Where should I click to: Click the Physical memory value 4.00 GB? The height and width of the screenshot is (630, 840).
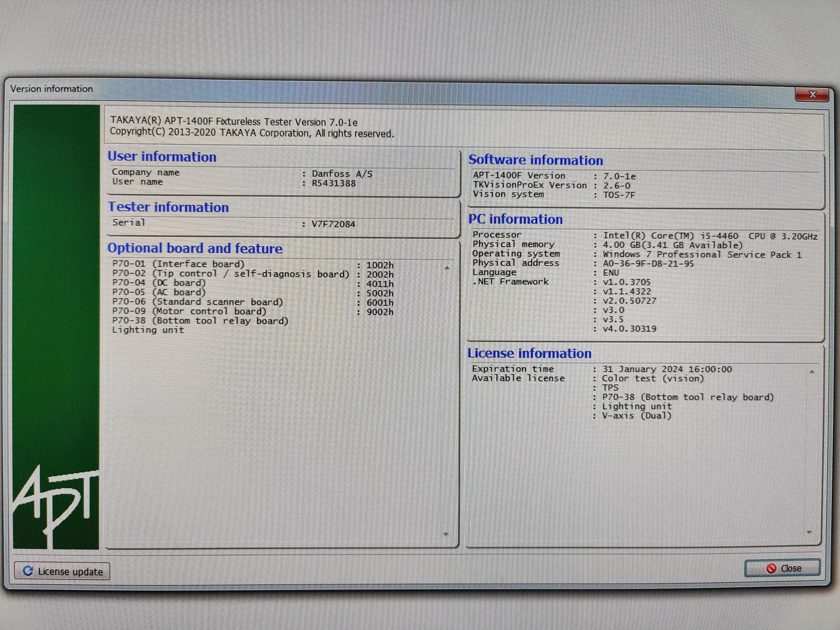pos(621,245)
